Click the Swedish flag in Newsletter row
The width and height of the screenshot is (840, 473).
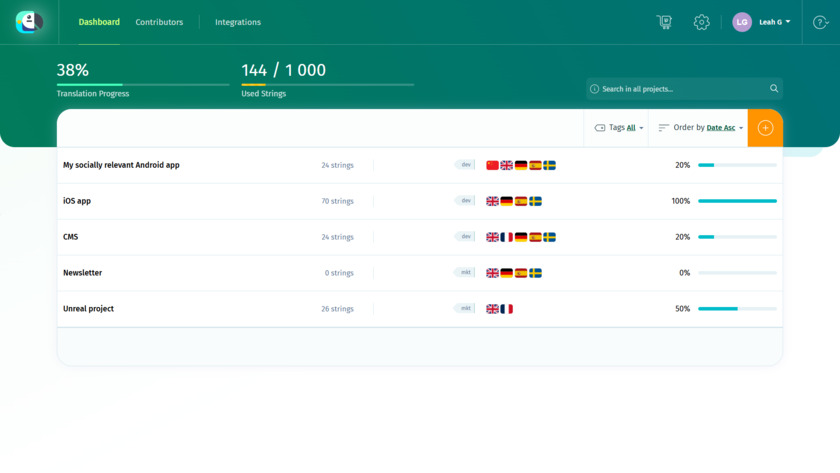point(535,273)
